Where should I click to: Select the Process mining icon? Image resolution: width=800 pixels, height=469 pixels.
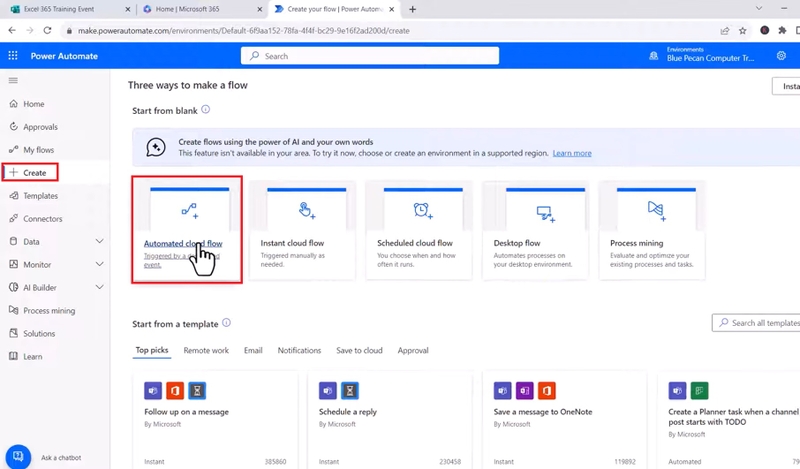click(x=656, y=209)
